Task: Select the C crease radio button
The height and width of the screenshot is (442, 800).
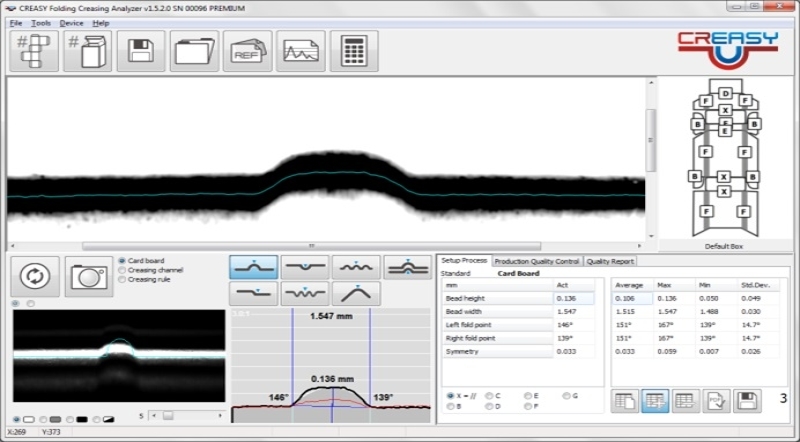Action: [x=489, y=396]
